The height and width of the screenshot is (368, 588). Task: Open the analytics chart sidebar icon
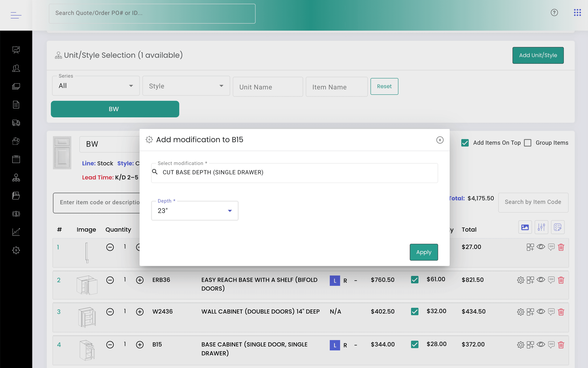click(16, 232)
